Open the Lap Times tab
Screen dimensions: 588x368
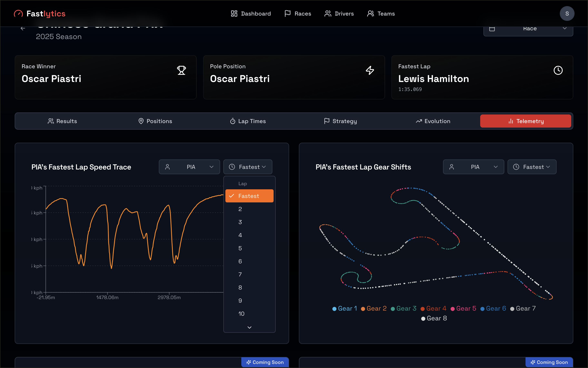[248, 121]
